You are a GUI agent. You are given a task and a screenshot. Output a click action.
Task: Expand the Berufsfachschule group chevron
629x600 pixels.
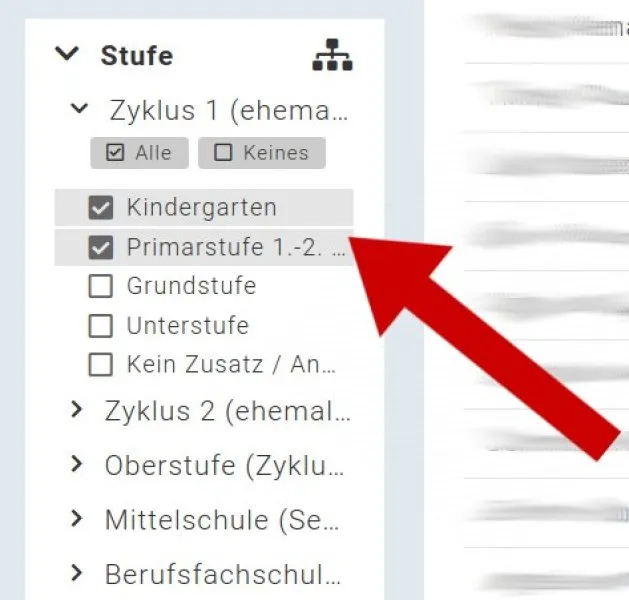pyautogui.click(x=77, y=573)
